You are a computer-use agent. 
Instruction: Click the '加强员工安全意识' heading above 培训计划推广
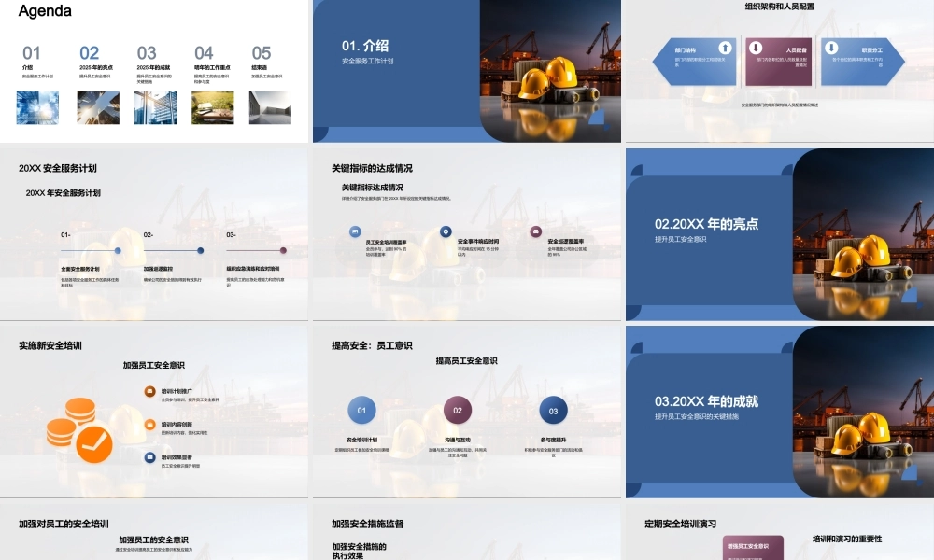pos(154,365)
